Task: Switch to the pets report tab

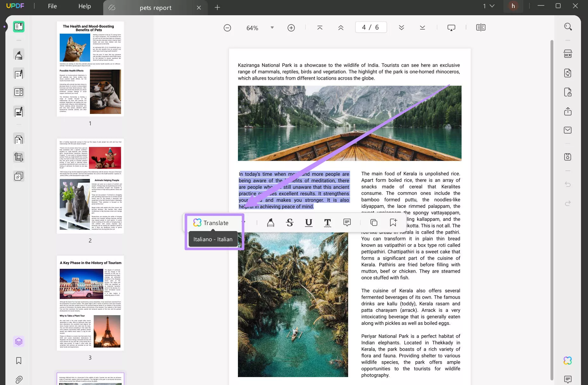Action: pyautogui.click(x=155, y=8)
